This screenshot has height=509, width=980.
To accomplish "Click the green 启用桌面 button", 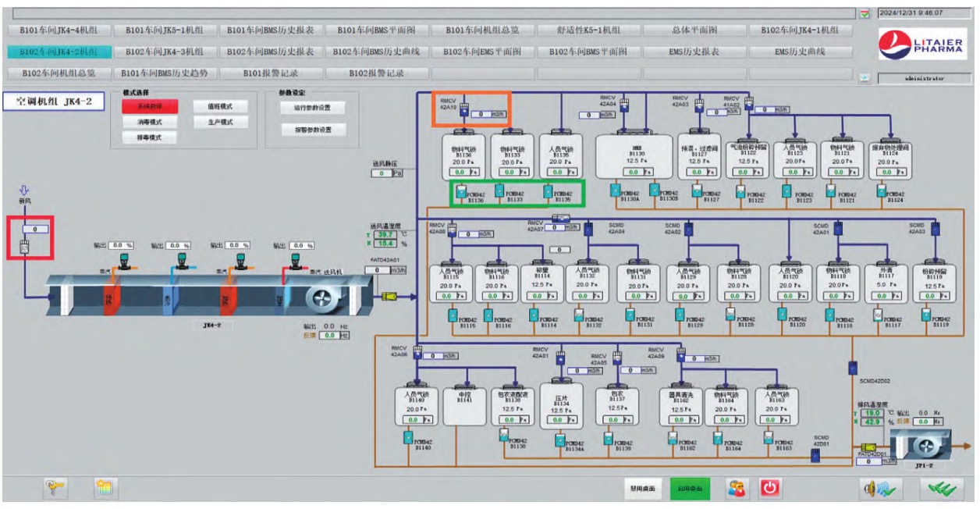I will pyautogui.click(x=691, y=489).
